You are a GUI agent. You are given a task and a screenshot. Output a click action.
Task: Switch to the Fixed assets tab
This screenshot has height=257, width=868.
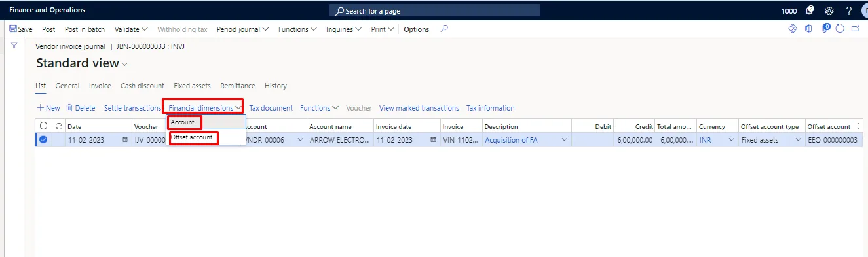coord(192,86)
